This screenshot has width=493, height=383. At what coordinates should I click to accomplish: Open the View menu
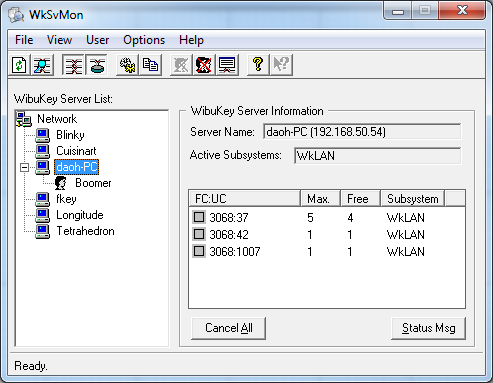point(59,40)
